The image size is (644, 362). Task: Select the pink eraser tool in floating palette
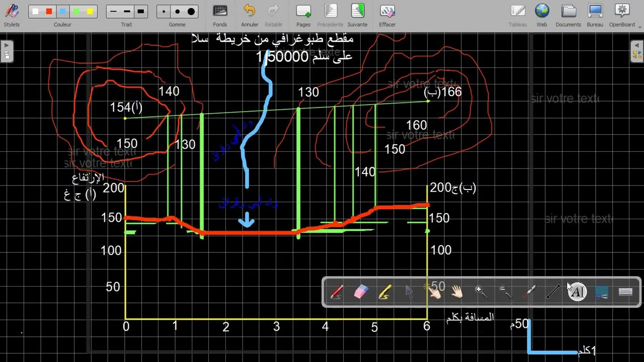coord(361,292)
